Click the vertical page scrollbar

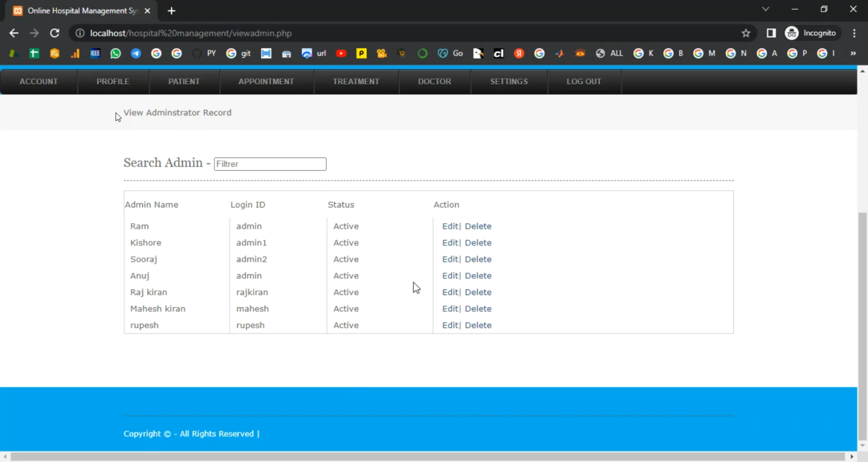coord(862,324)
